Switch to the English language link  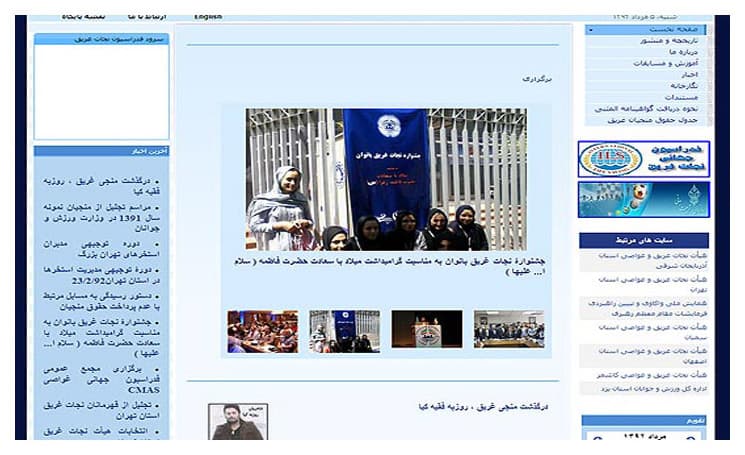point(208,17)
